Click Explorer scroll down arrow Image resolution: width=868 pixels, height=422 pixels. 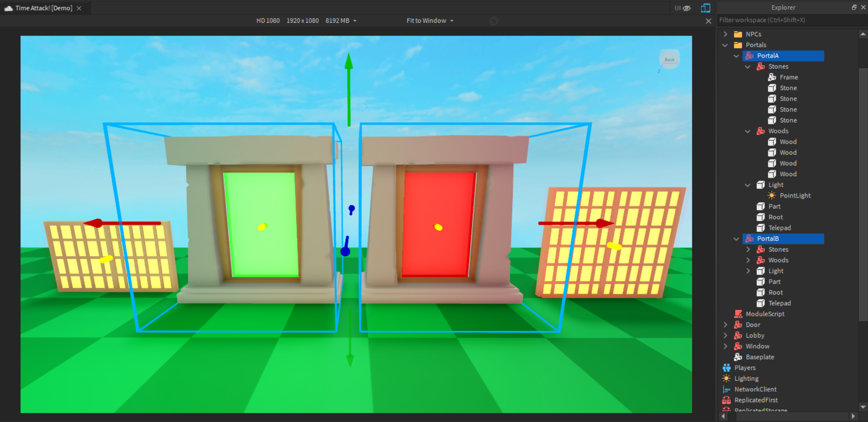click(x=863, y=407)
